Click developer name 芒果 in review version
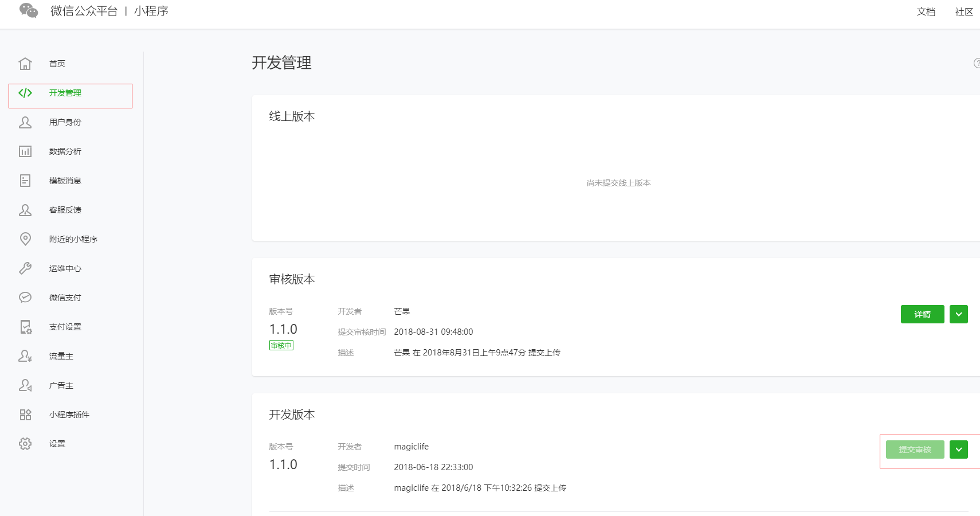 (x=402, y=311)
